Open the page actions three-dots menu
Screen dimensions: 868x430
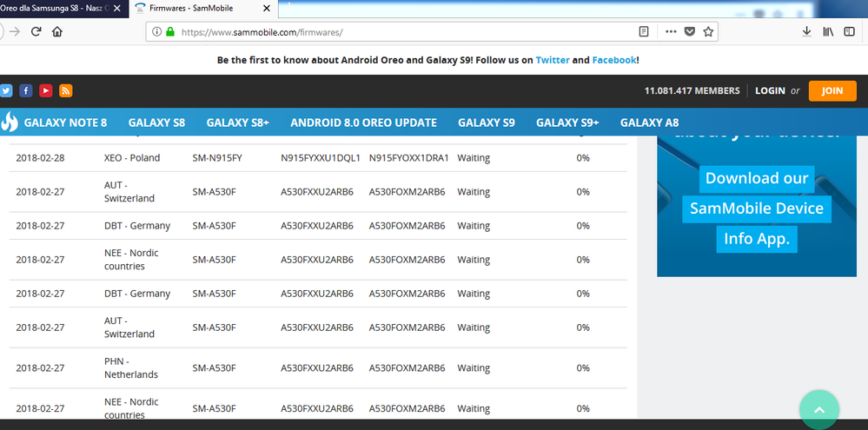point(670,31)
